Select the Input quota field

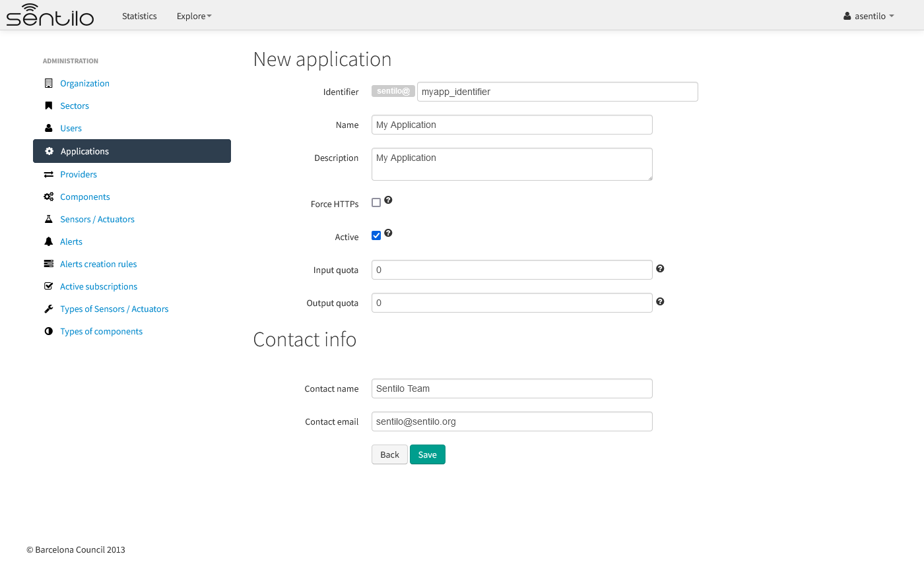(512, 270)
